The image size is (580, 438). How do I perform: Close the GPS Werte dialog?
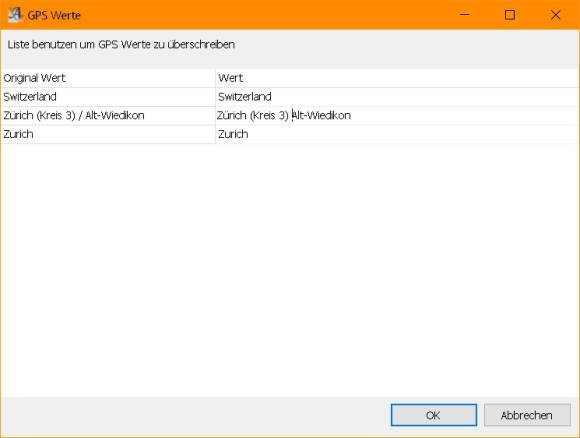(555, 15)
